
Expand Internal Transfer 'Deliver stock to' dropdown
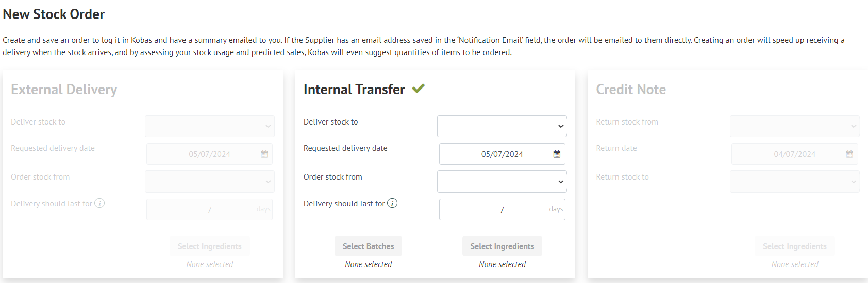tap(502, 126)
